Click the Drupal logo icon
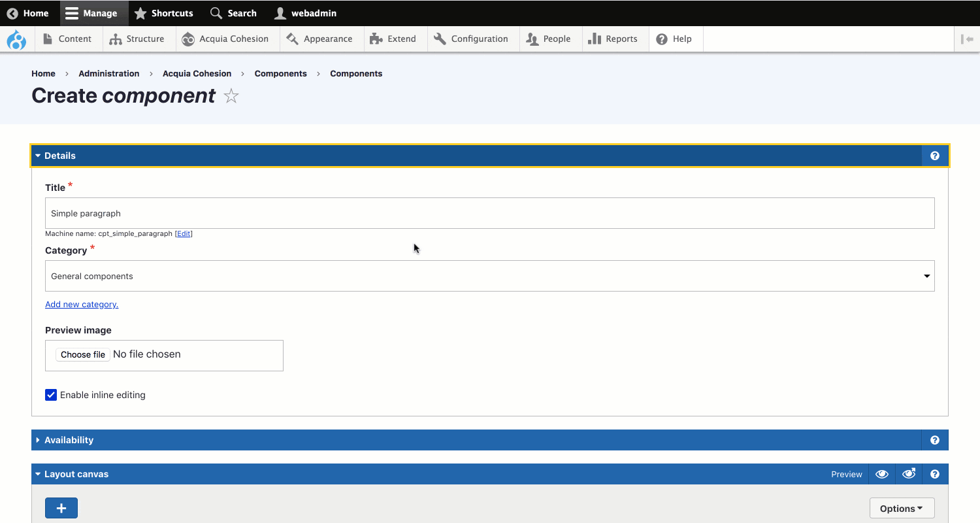This screenshot has width=980, height=523. click(x=16, y=39)
